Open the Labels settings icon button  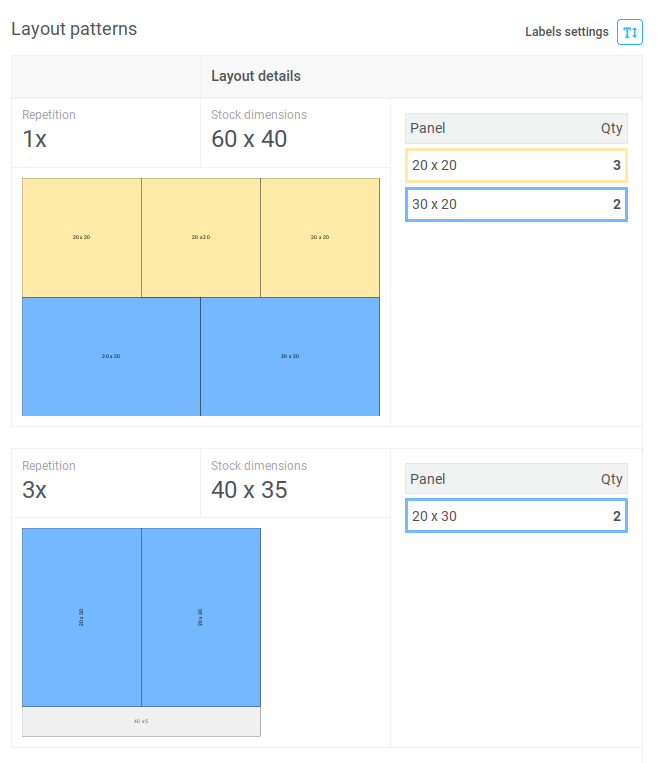pos(630,32)
